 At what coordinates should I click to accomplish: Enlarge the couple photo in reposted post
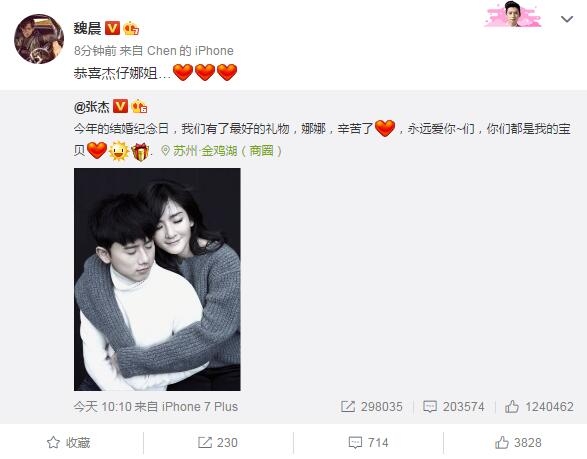(x=157, y=279)
